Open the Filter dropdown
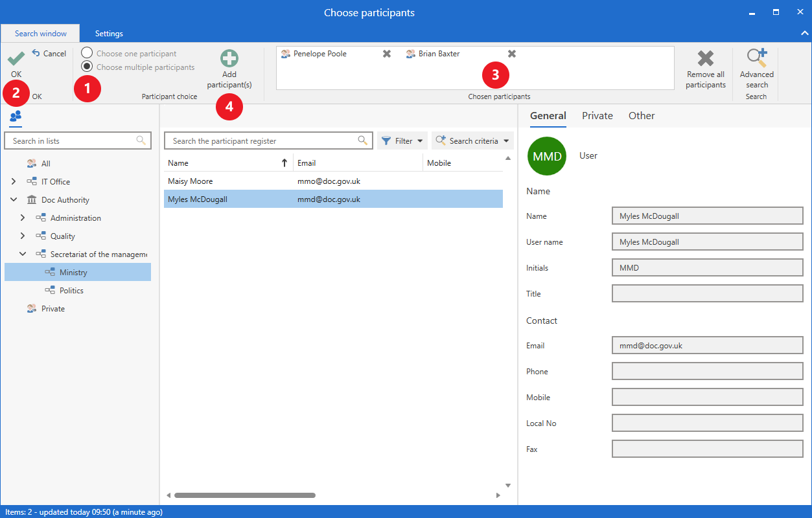 (x=402, y=141)
